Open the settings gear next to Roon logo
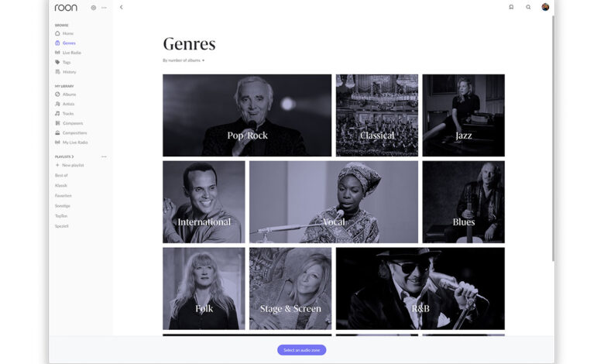604x364 pixels. (x=93, y=7)
